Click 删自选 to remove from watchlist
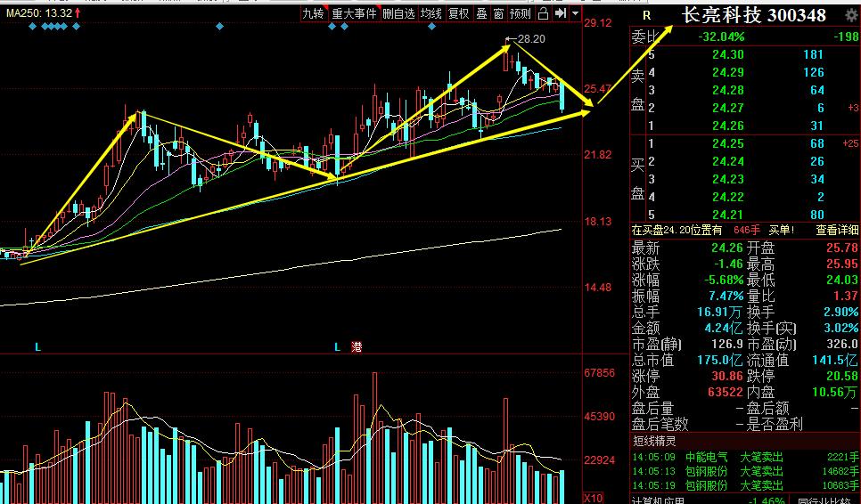Viewport: 861px width, 504px height. (x=398, y=13)
